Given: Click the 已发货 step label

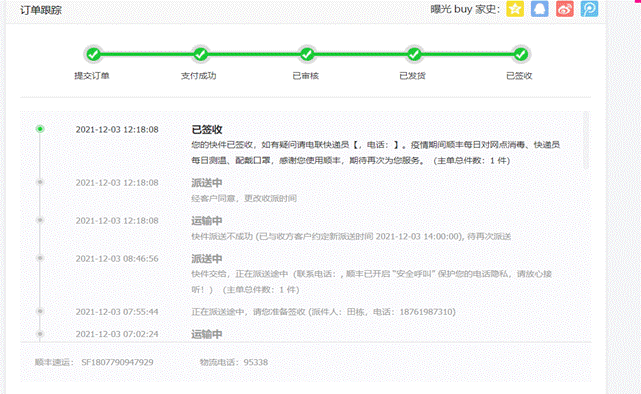Looking at the screenshot, I should tap(412, 76).
